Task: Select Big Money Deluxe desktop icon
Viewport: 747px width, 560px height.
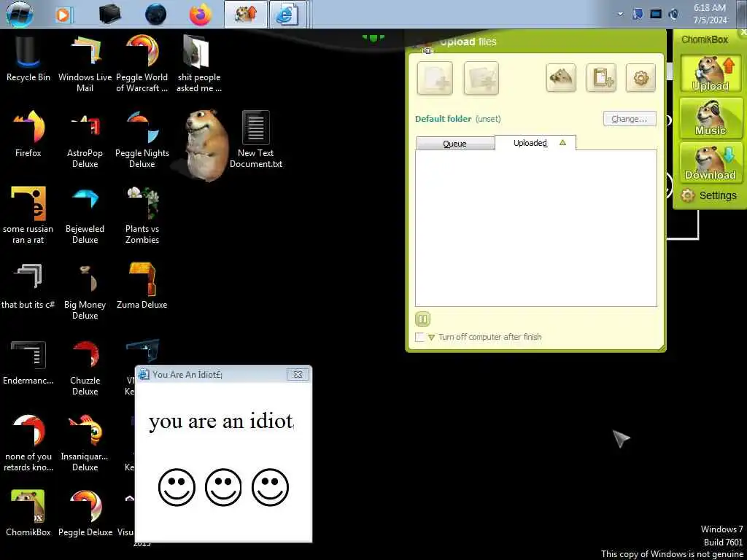Action: pos(85,291)
